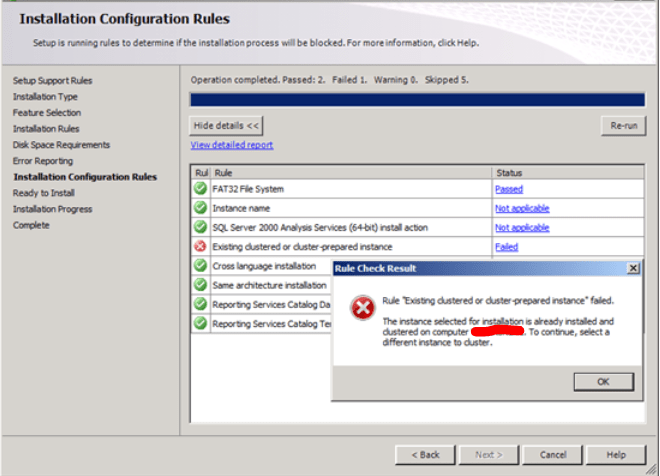Click OK in the Rule Check Result dialog

(603, 381)
